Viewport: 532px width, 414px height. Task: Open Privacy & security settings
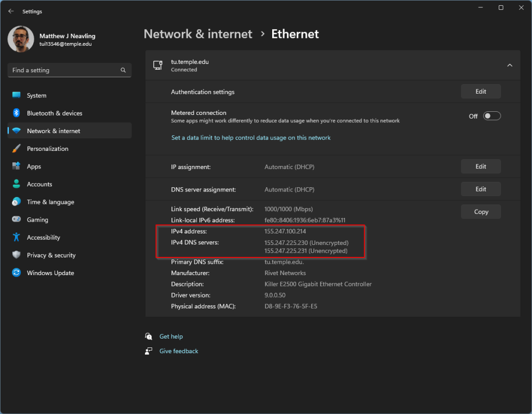coord(51,255)
